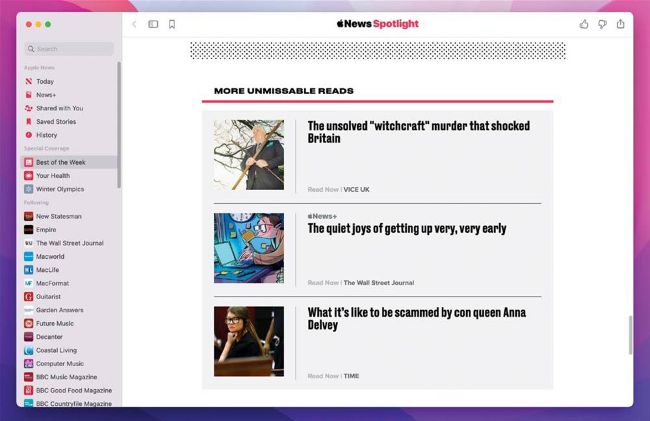
Task: Open Today in the sidebar
Action: pos(45,82)
